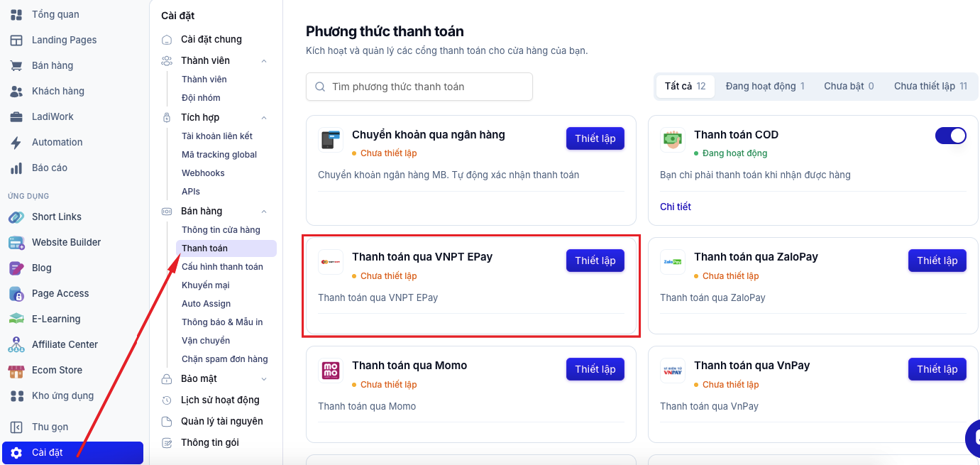Open the Automation lightning icon
The width and height of the screenshot is (980, 465).
pyautogui.click(x=16, y=142)
